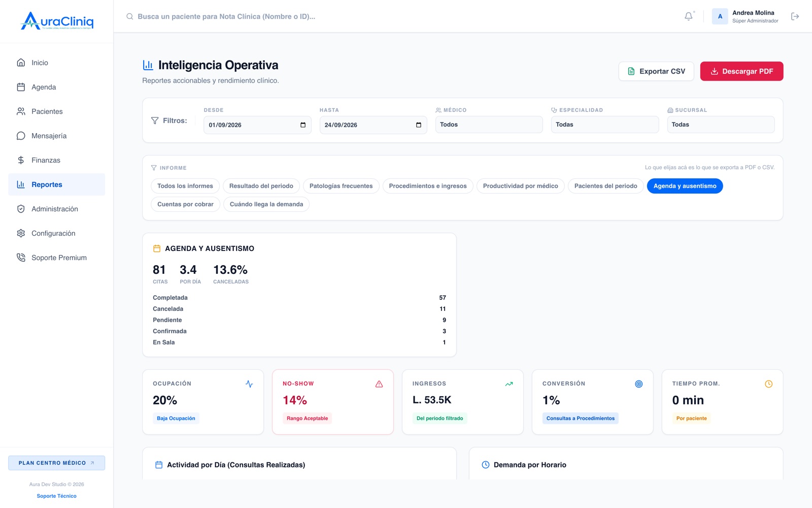Open Finanzas from the sidebar
The height and width of the screenshot is (508, 812).
click(57, 160)
